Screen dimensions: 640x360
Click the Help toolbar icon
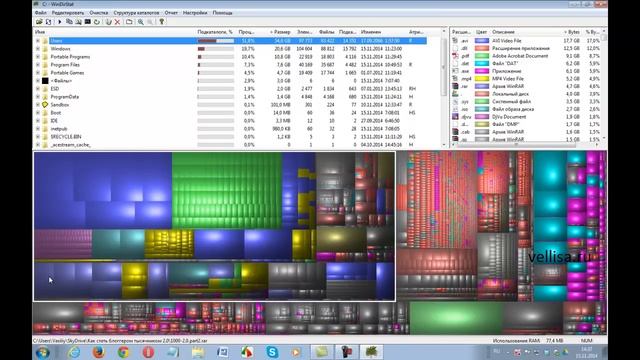(x=162, y=22)
